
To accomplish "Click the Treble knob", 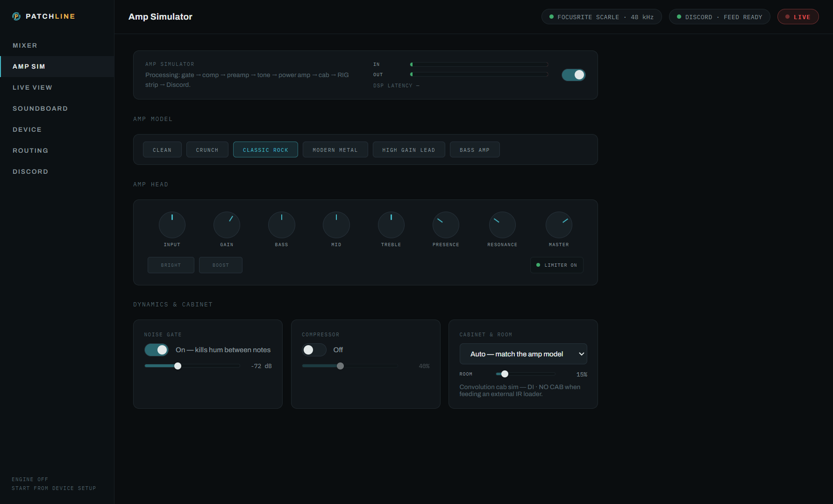I will pos(391,225).
